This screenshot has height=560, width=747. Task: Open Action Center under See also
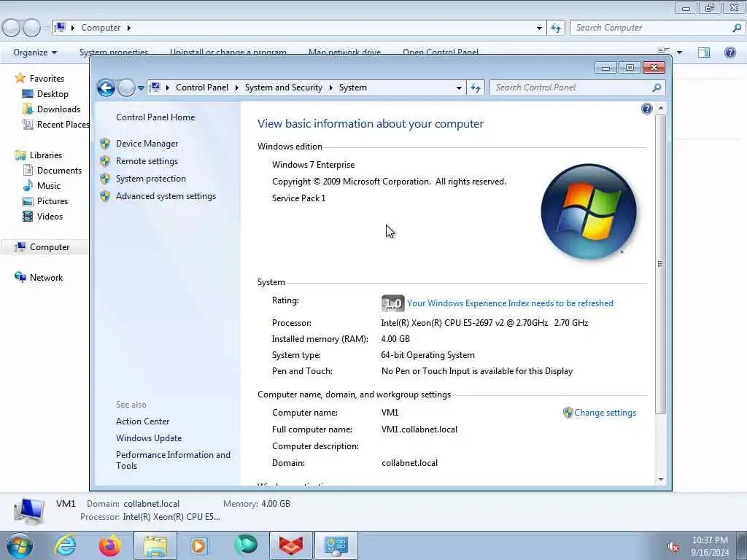click(x=142, y=421)
